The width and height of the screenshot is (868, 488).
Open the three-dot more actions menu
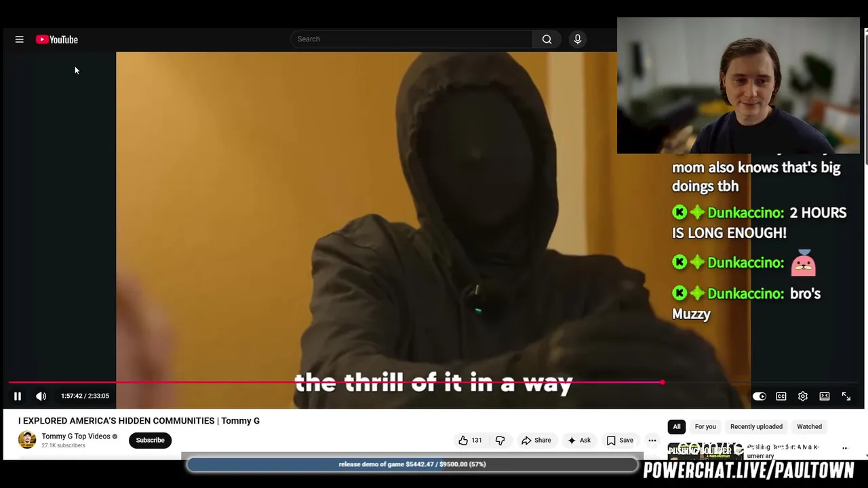pos(652,440)
